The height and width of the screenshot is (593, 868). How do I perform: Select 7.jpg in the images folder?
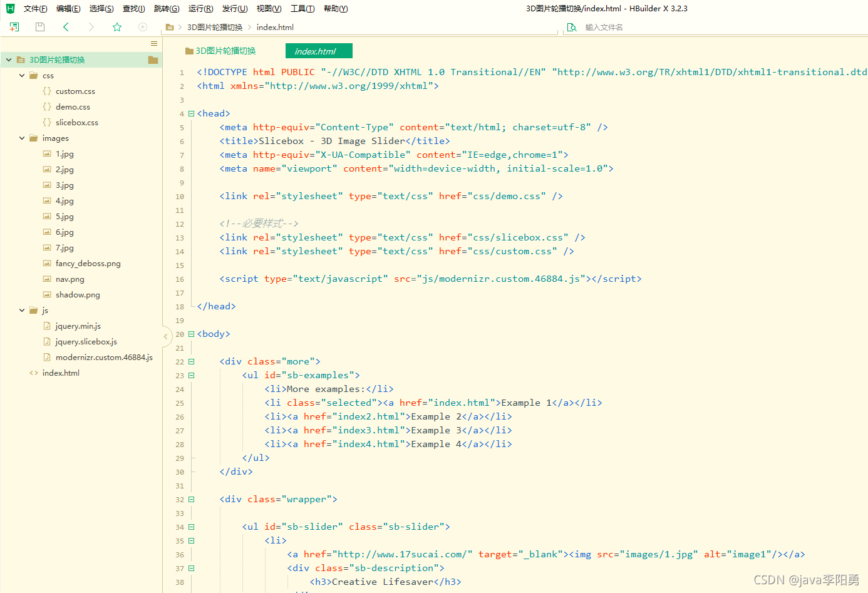[65, 247]
